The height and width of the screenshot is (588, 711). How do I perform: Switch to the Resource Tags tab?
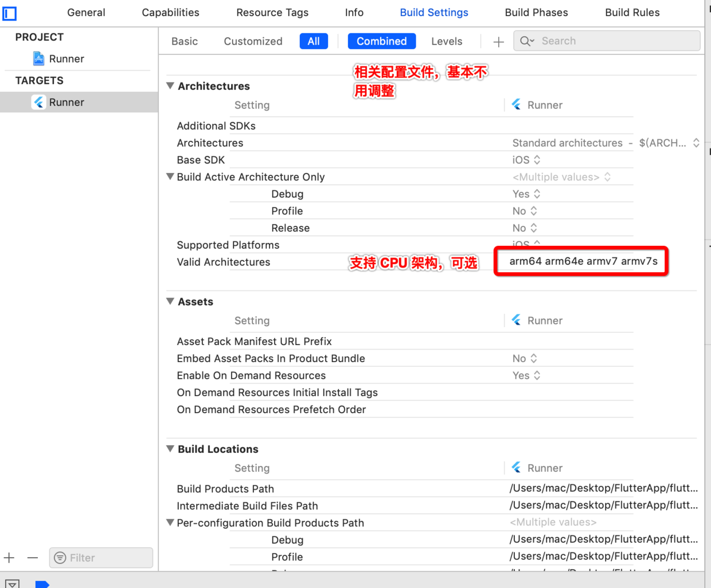click(x=272, y=13)
